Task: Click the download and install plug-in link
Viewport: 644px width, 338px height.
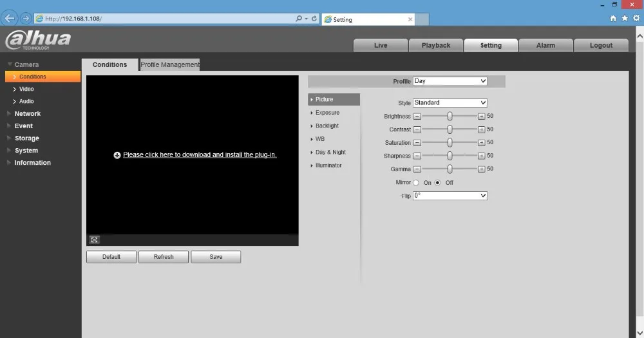Action: (x=200, y=155)
